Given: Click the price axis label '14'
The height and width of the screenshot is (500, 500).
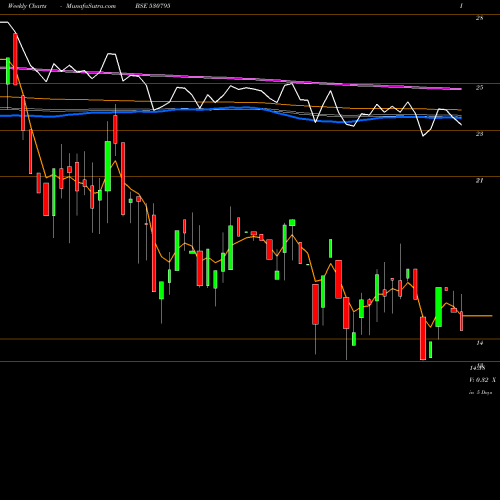Looking at the screenshot, I should [x=479, y=343].
